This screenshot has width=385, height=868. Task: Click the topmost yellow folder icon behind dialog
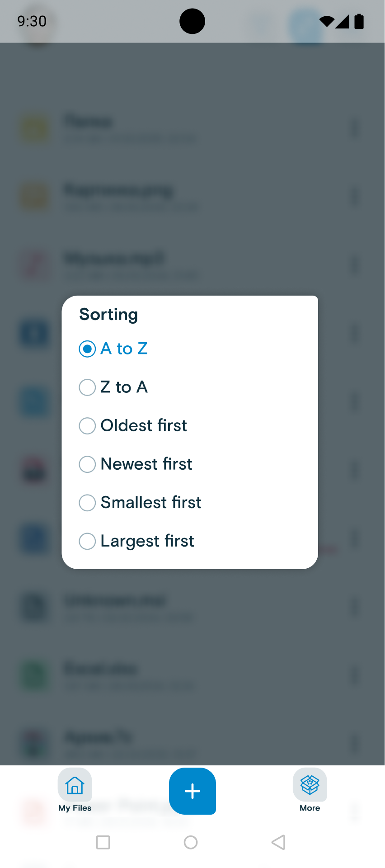tap(34, 129)
